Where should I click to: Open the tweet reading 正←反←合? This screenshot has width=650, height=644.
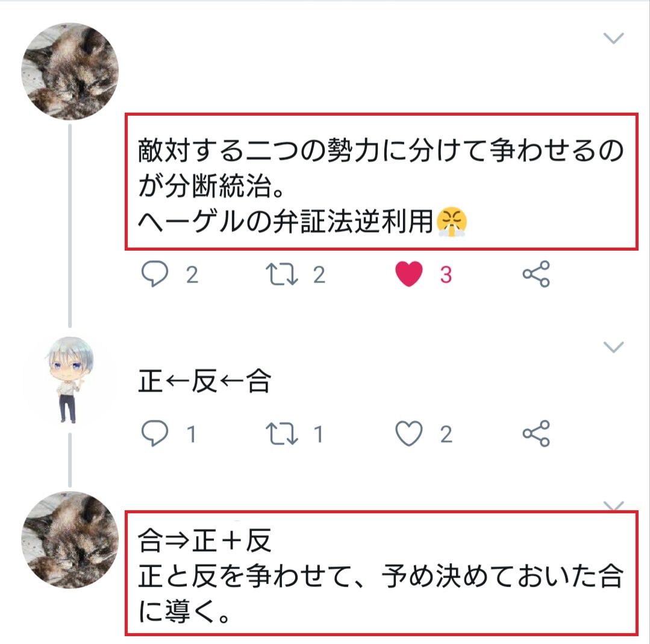point(205,382)
